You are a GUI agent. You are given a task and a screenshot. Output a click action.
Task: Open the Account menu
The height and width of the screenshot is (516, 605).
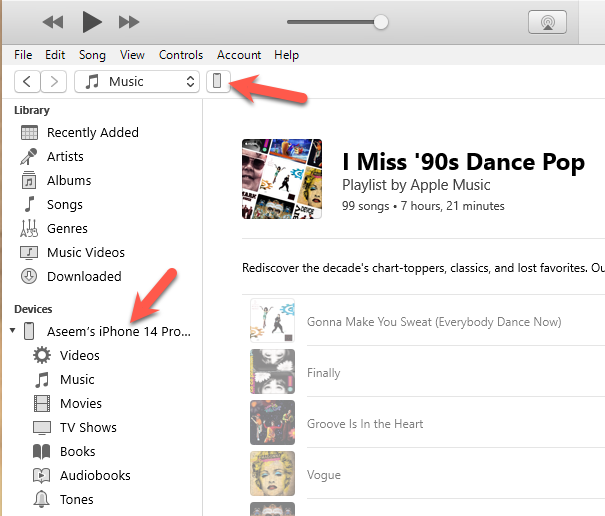239,55
